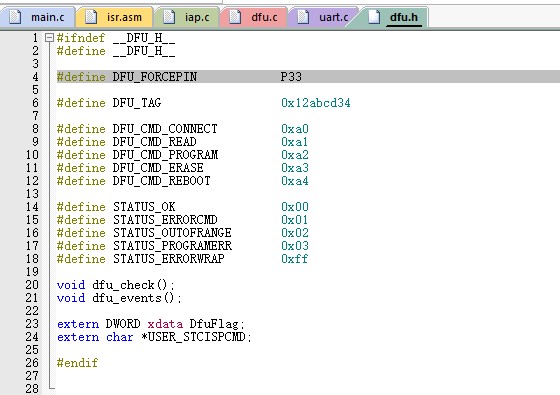Collapse the #ifndef fold at line 1
This screenshot has height=395, width=560.
49,38
